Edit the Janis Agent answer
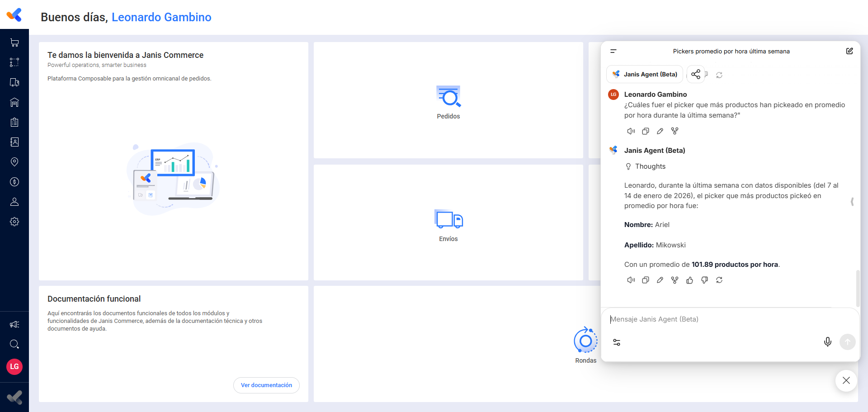 point(660,280)
